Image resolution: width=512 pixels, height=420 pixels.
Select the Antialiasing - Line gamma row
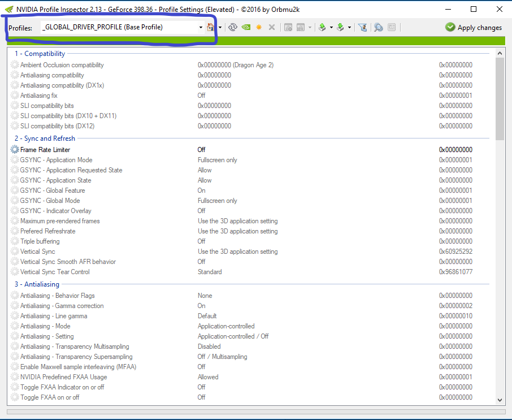(x=250, y=316)
